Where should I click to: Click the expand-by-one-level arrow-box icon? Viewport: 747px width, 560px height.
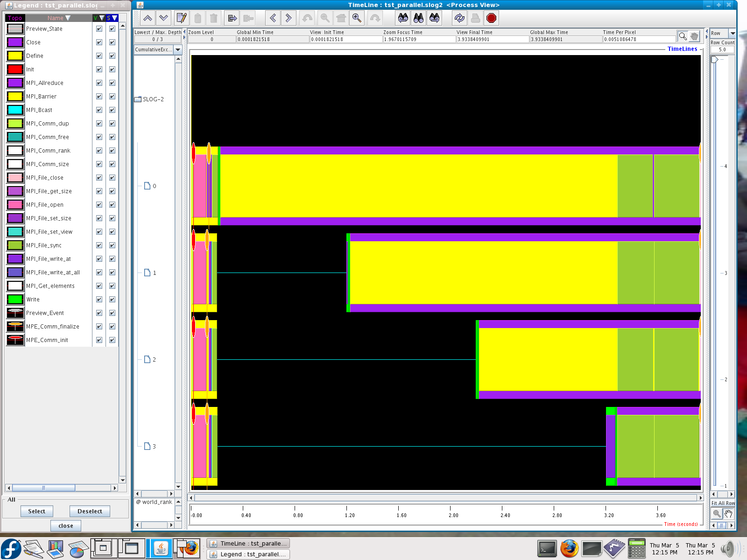232,18
